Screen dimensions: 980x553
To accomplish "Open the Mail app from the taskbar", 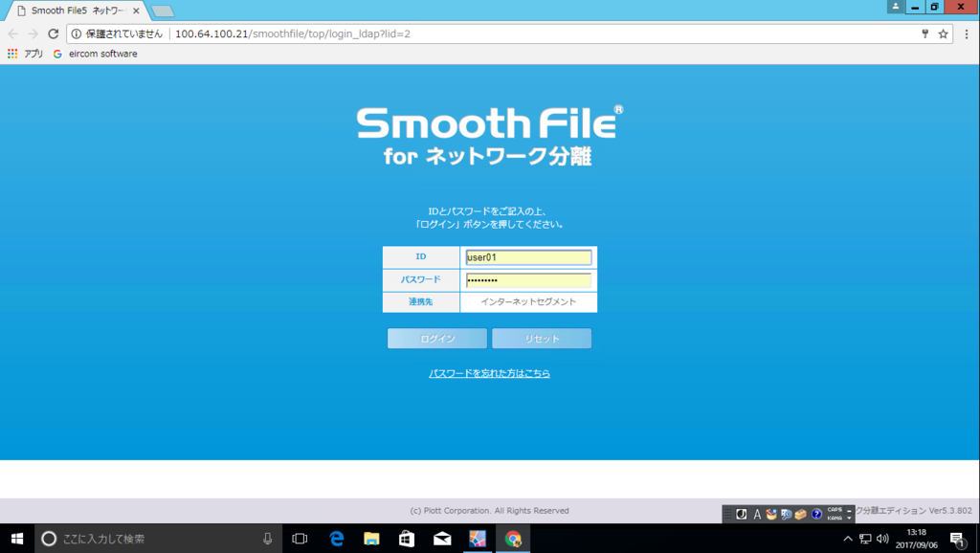I will (x=442, y=539).
